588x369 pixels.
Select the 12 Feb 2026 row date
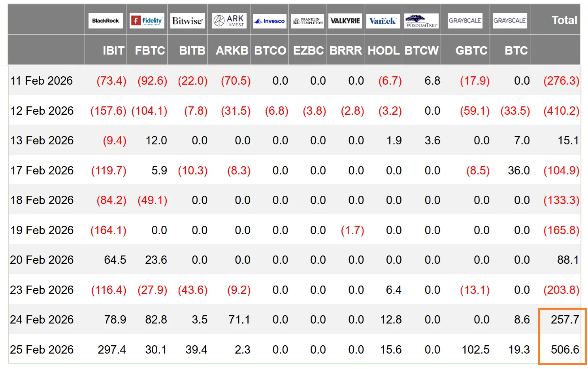point(42,111)
